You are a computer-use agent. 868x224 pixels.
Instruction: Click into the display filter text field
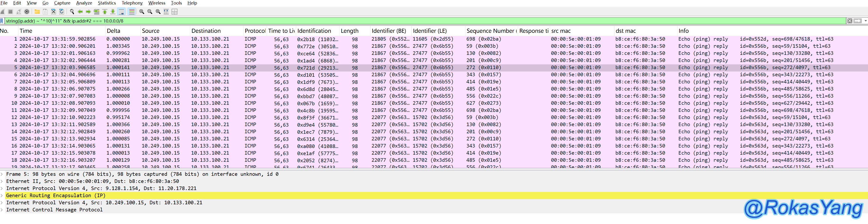[x=404, y=21]
